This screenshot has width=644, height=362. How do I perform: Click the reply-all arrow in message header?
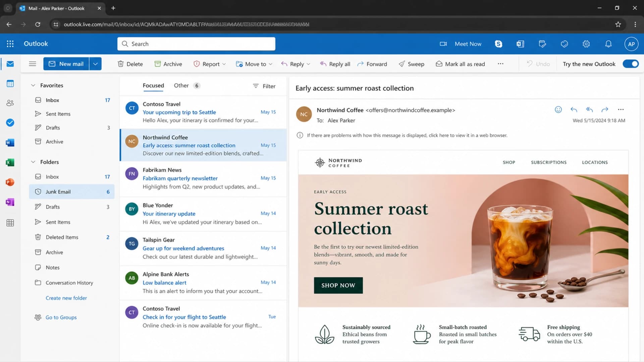(589, 110)
